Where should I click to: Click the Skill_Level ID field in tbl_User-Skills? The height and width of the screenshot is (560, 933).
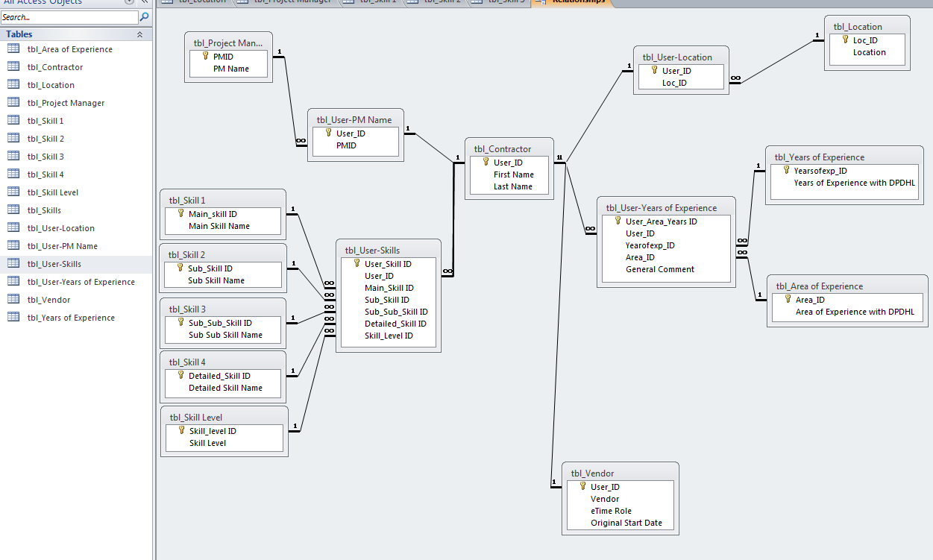pos(389,336)
